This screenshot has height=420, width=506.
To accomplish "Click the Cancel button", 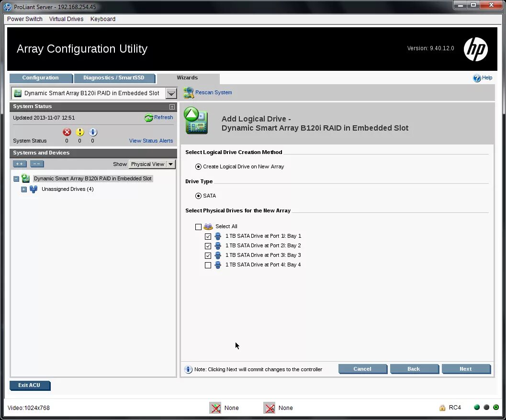I will click(x=362, y=369).
